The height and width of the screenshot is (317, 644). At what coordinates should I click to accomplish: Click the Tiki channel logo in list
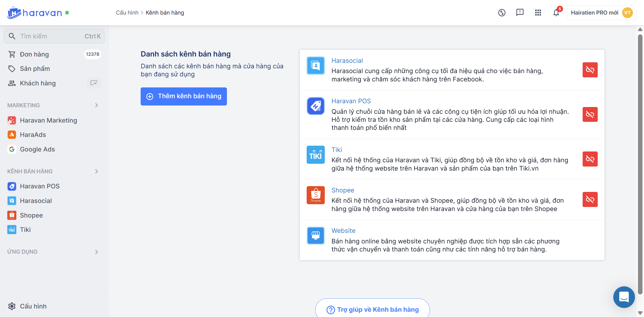pyautogui.click(x=315, y=155)
